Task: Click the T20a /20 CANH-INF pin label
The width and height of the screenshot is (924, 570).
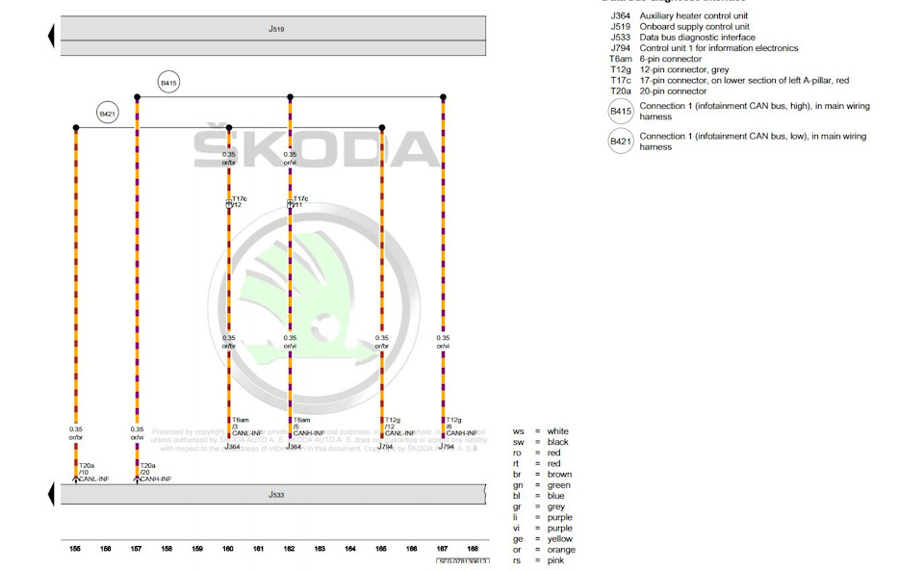Action: (x=156, y=472)
